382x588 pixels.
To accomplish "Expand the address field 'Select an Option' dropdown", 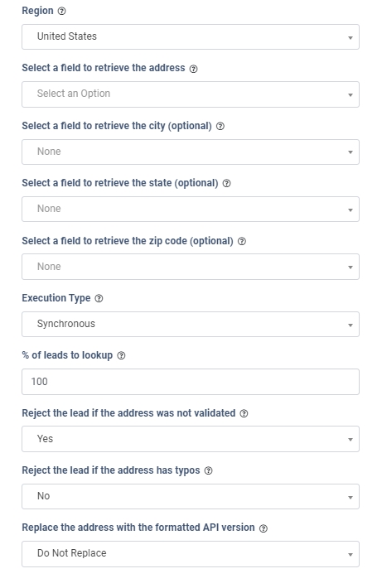I will [x=191, y=94].
